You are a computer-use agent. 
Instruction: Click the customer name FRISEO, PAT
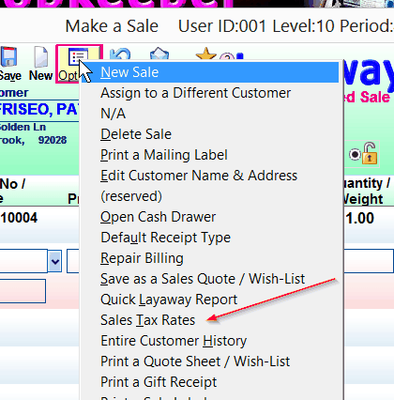pyautogui.click(x=39, y=109)
